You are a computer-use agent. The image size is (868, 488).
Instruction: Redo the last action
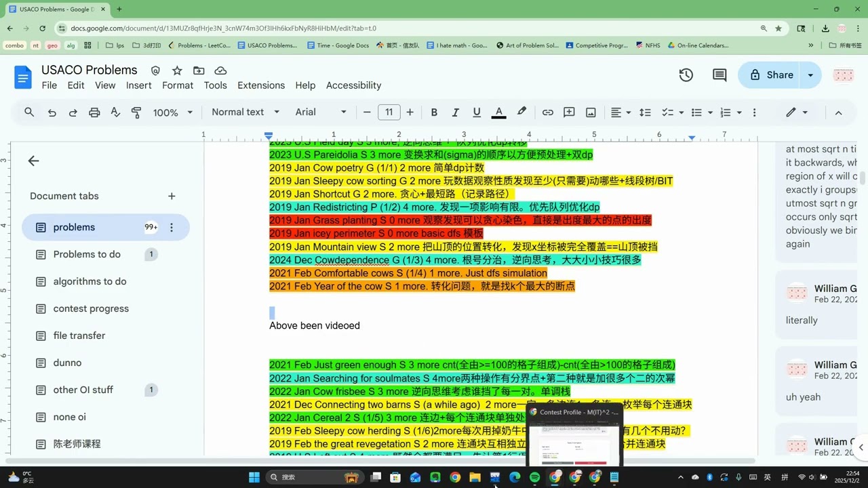pyautogui.click(x=73, y=113)
